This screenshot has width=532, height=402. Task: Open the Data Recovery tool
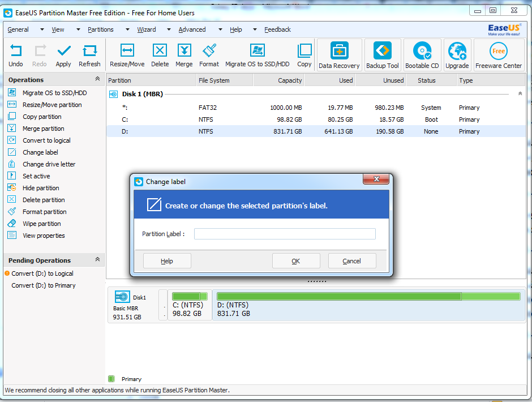pos(339,55)
